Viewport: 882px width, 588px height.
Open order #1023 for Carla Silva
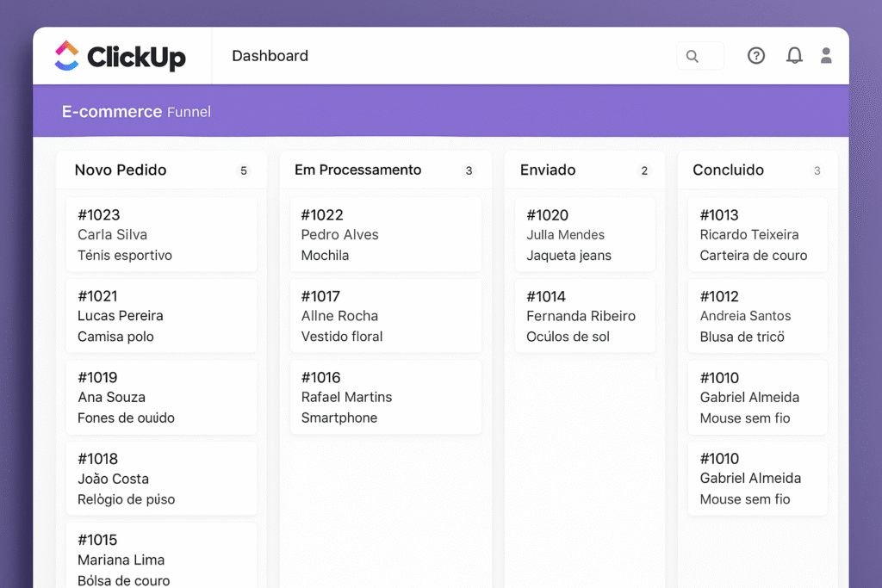(161, 235)
